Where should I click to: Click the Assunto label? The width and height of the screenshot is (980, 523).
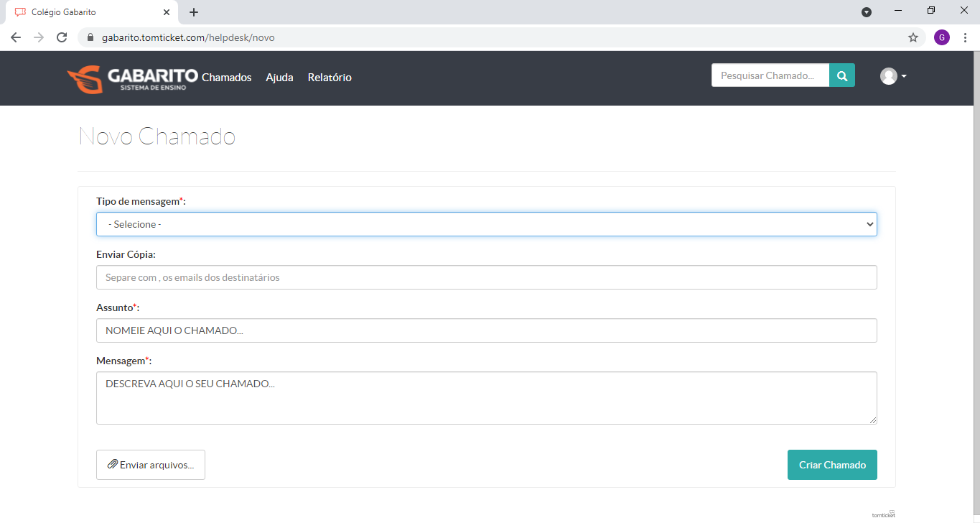click(118, 307)
